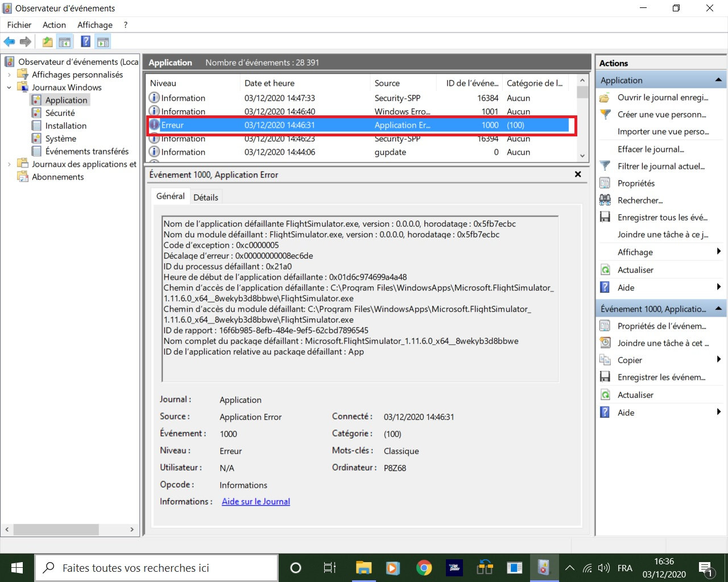Click the filter icon for 'Filtrer le journal actuel'
Screen dimensions: 728x582
pyautogui.click(x=605, y=166)
